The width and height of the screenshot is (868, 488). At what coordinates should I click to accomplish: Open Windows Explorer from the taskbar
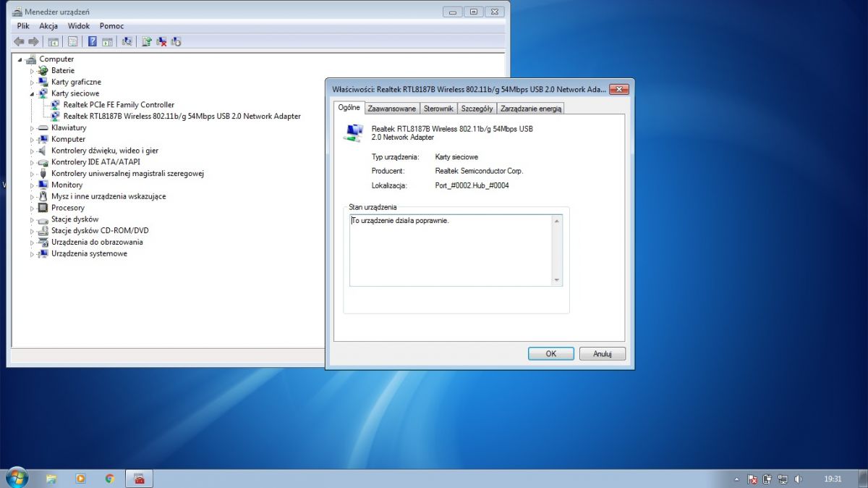[x=51, y=479]
